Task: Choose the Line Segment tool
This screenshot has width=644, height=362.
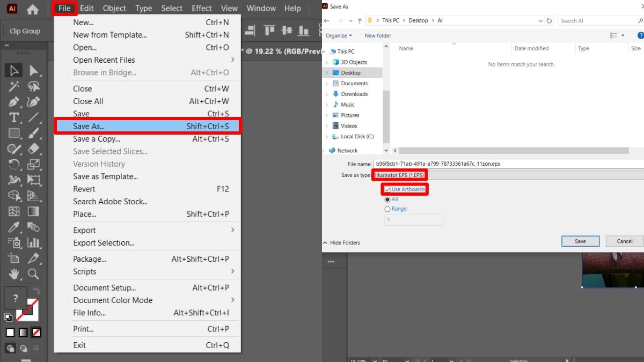Action: [x=33, y=117]
